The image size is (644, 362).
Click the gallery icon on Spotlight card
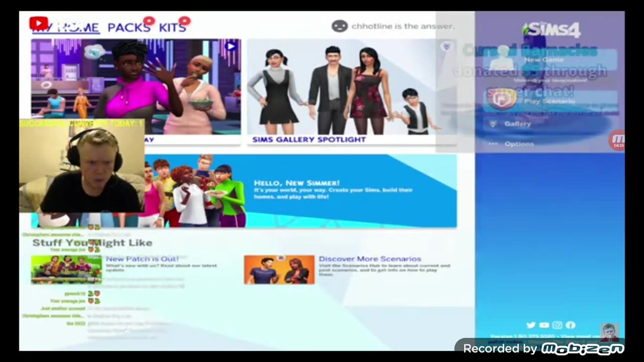(x=446, y=47)
